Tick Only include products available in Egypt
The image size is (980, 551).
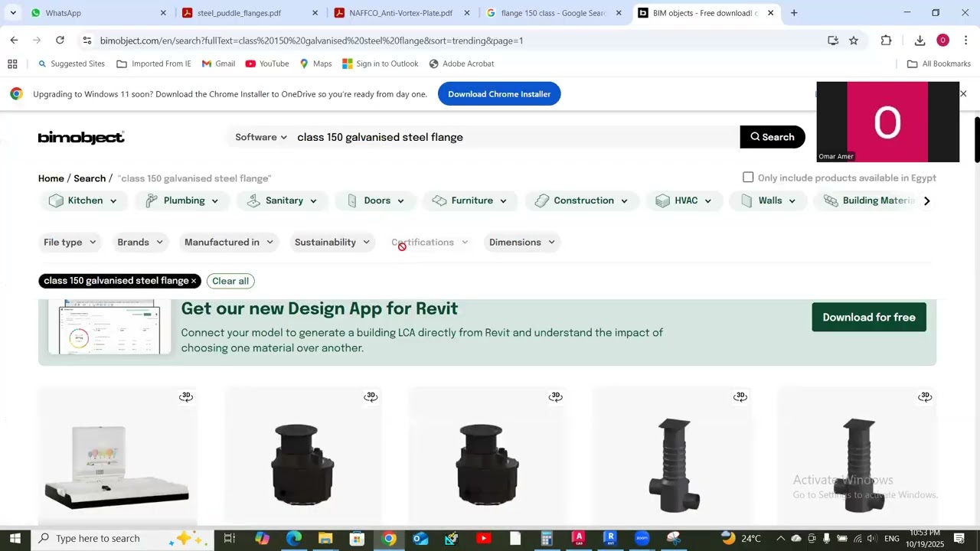click(748, 178)
